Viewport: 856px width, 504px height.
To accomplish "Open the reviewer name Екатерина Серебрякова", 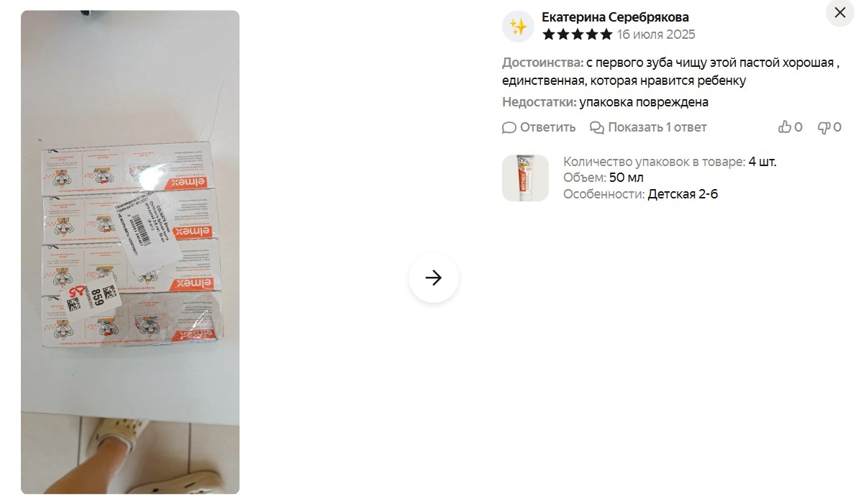I will click(615, 17).
